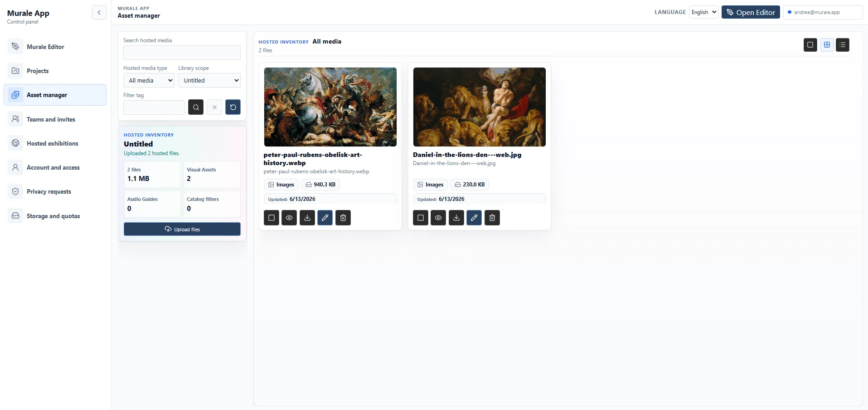Click the Open Editor button
The image size is (868, 410).
click(x=751, y=12)
